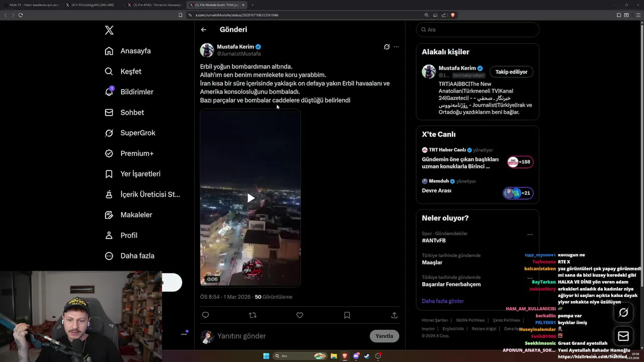
Task: Open Keşfet explore page
Action: [x=123, y=71]
